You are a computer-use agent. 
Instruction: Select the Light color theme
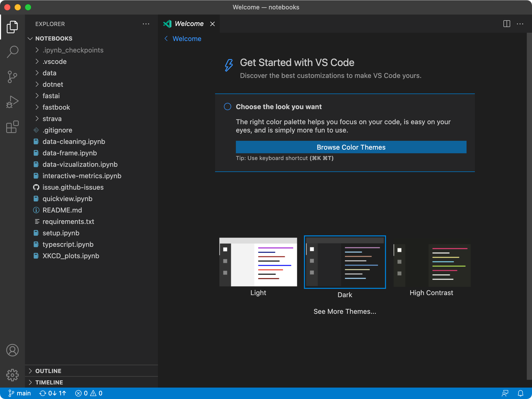pos(258,262)
